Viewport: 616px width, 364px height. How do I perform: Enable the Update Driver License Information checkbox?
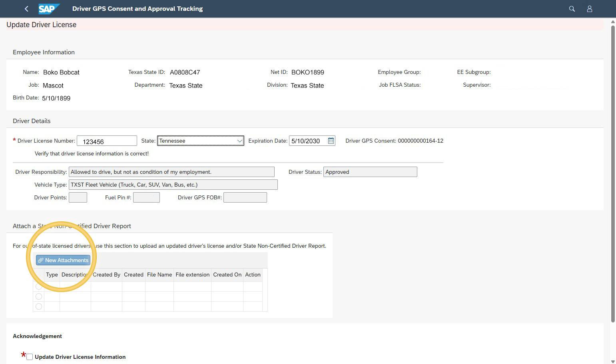pyautogui.click(x=29, y=356)
